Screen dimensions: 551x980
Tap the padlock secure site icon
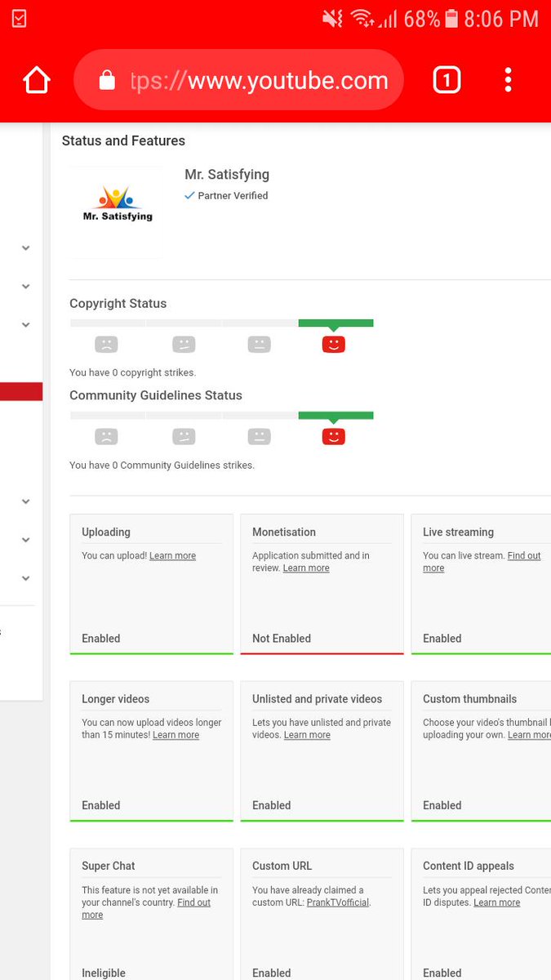click(x=107, y=80)
